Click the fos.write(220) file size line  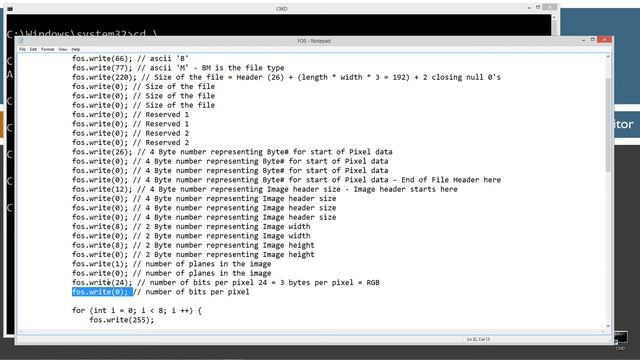point(286,77)
